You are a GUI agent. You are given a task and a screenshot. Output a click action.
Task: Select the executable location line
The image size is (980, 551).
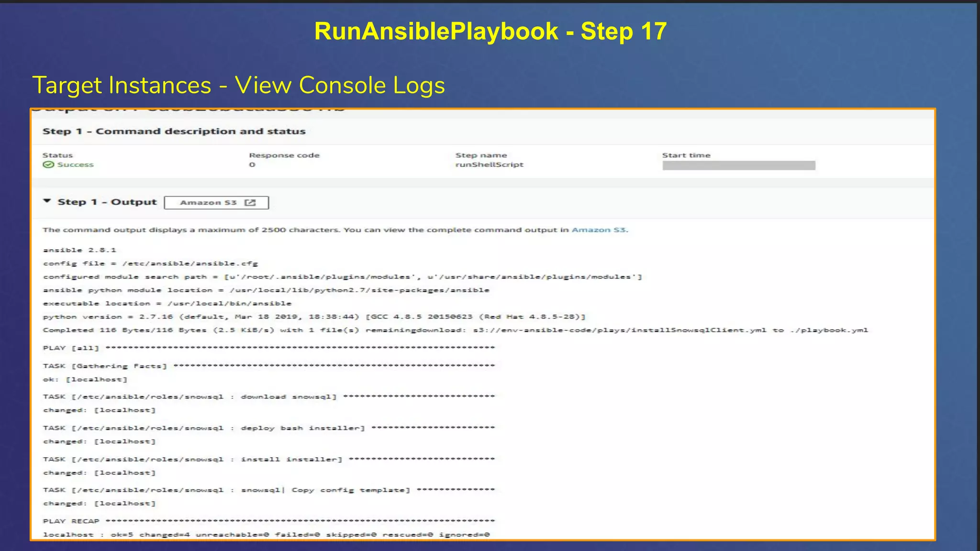click(167, 304)
